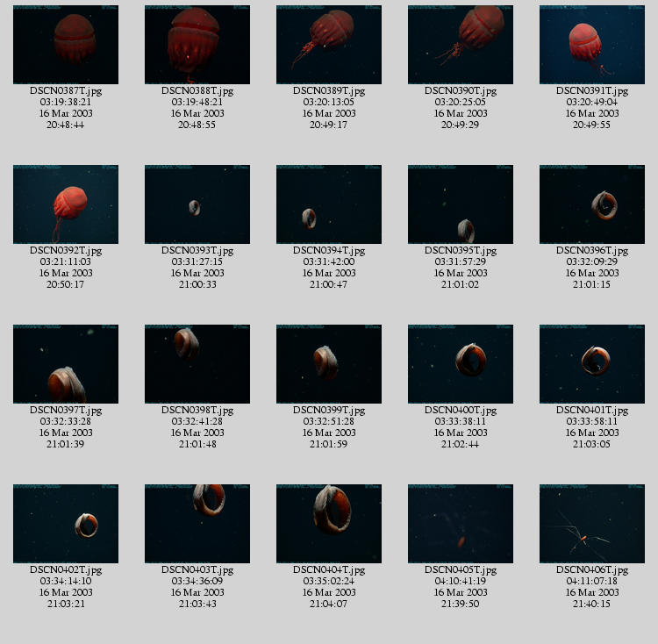The width and height of the screenshot is (658, 644).
Task: Click the DSCN0395T.jpg filename label
Action: pyautogui.click(x=461, y=250)
